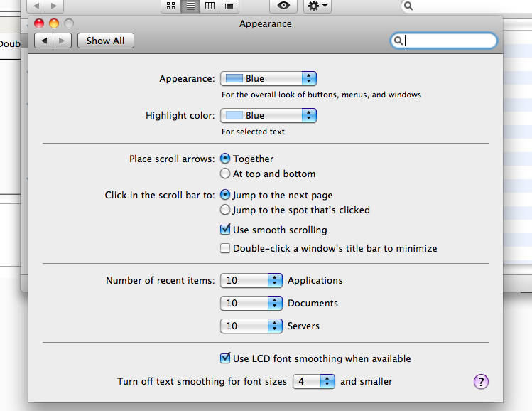532x411 pixels.
Task: Toggle Use LCD font smoothing checkbox
Action: pyautogui.click(x=225, y=358)
